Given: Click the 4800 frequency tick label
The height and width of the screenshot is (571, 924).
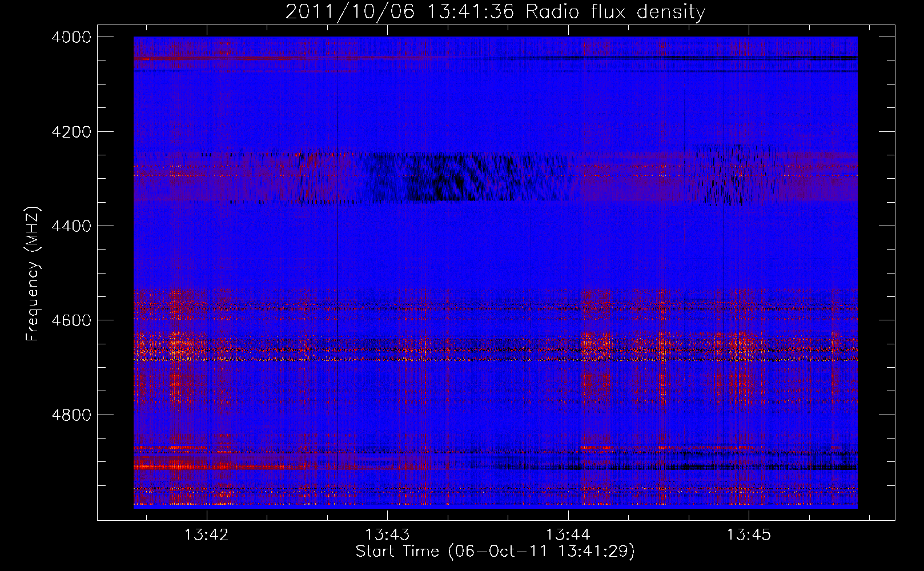Looking at the screenshot, I should point(71,415).
